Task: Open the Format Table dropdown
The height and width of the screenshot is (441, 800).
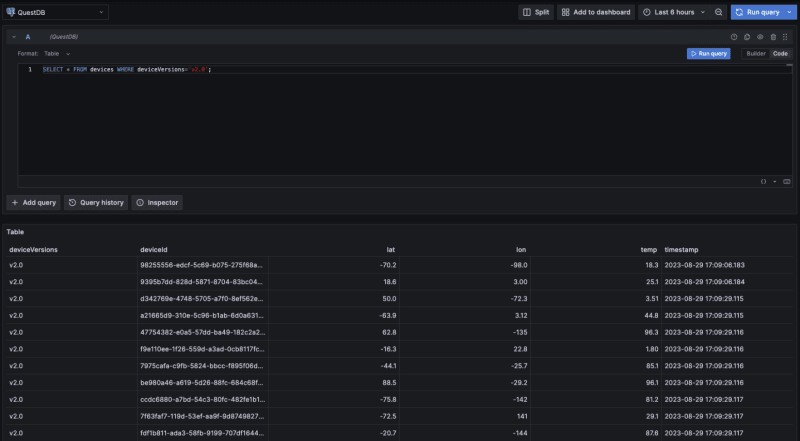Action: (x=57, y=54)
